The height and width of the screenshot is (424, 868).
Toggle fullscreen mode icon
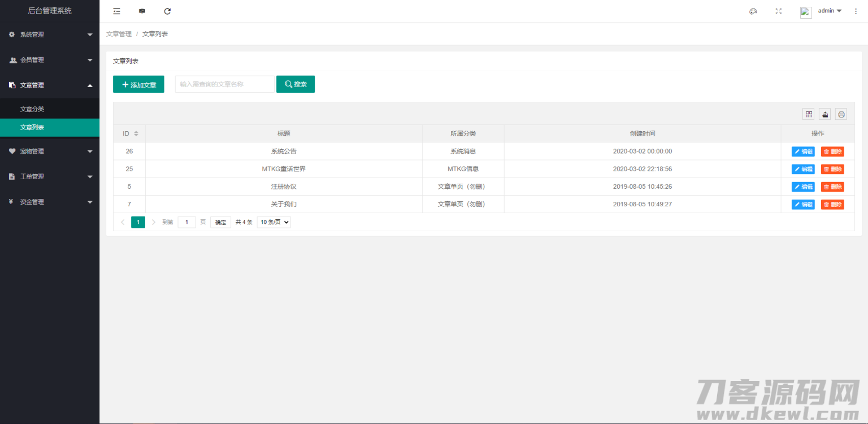[x=778, y=11]
